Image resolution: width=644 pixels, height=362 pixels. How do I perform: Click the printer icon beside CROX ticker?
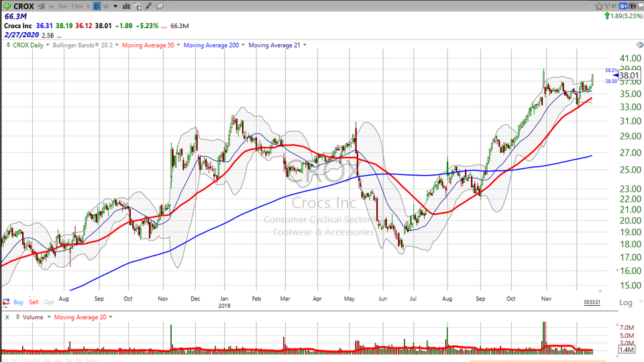point(41,6)
